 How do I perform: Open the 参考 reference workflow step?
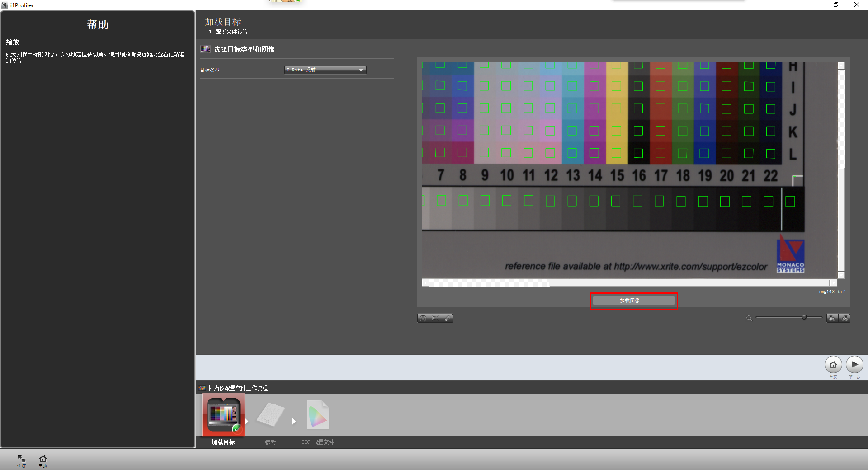pyautogui.click(x=270, y=416)
